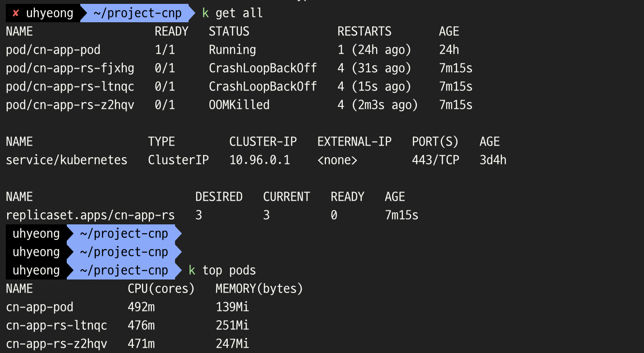Click the CPU(cores) column header
Image resolution: width=644 pixels, height=353 pixels.
coord(161,289)
